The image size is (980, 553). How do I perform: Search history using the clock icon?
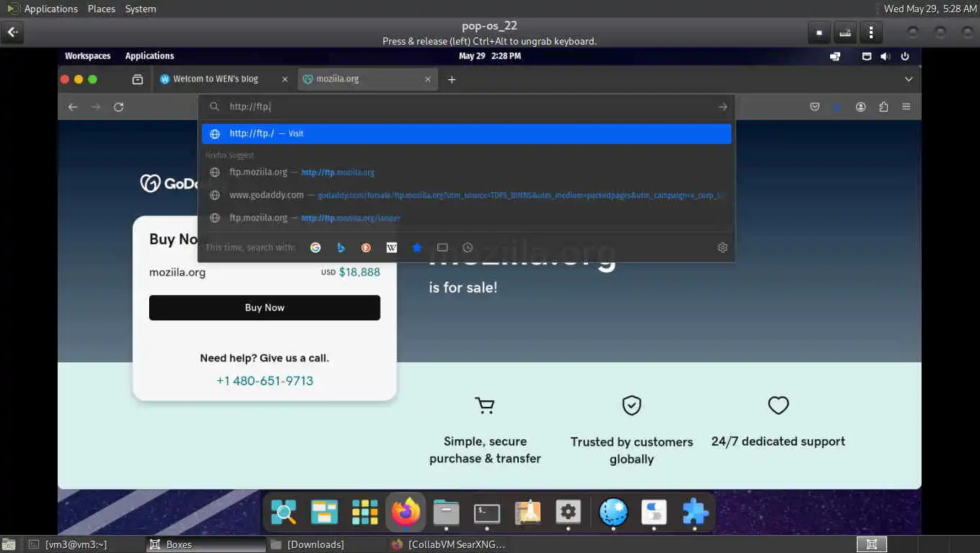coord(468,247)
